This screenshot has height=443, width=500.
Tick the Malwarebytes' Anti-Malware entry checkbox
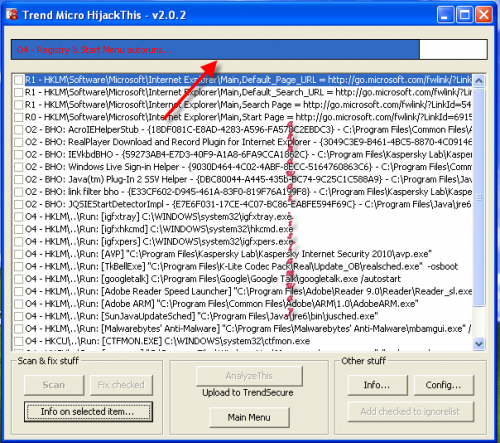(x=19, y=329)
